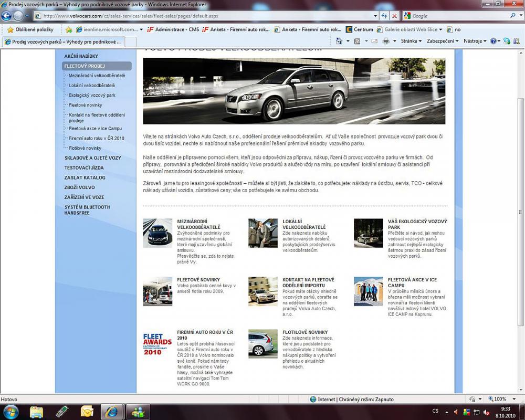Image resolution: width=525 pixels, height=420 pixels.
Task: Open the Windows Start menu
Action: [10, 412]
